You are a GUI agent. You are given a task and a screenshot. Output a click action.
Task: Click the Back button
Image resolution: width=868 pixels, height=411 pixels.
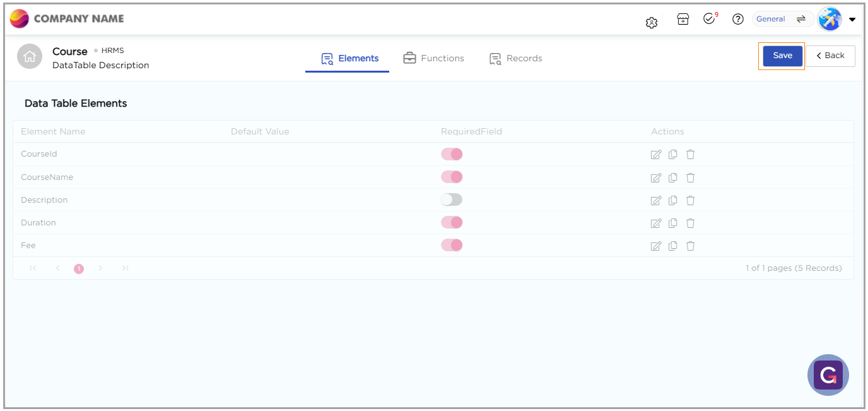click(830, 56)
